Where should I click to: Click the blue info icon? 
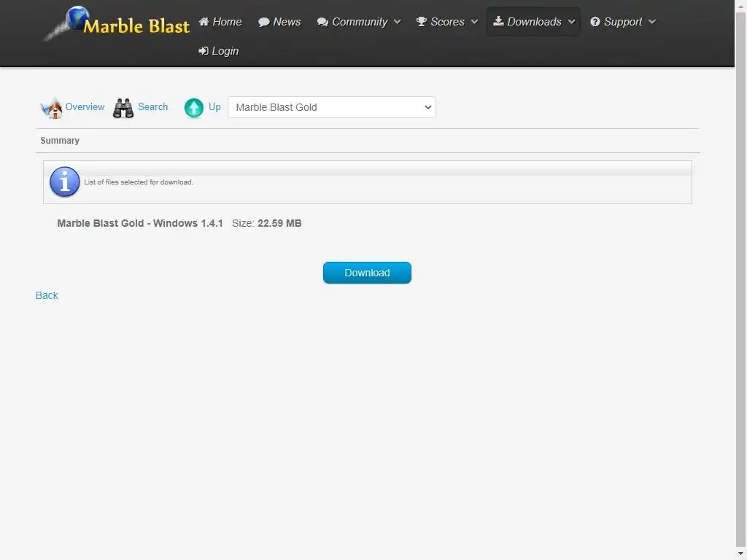65,182
